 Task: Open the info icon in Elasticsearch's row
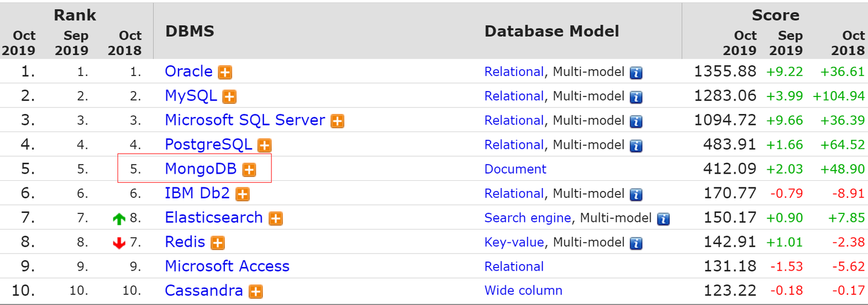663,219
